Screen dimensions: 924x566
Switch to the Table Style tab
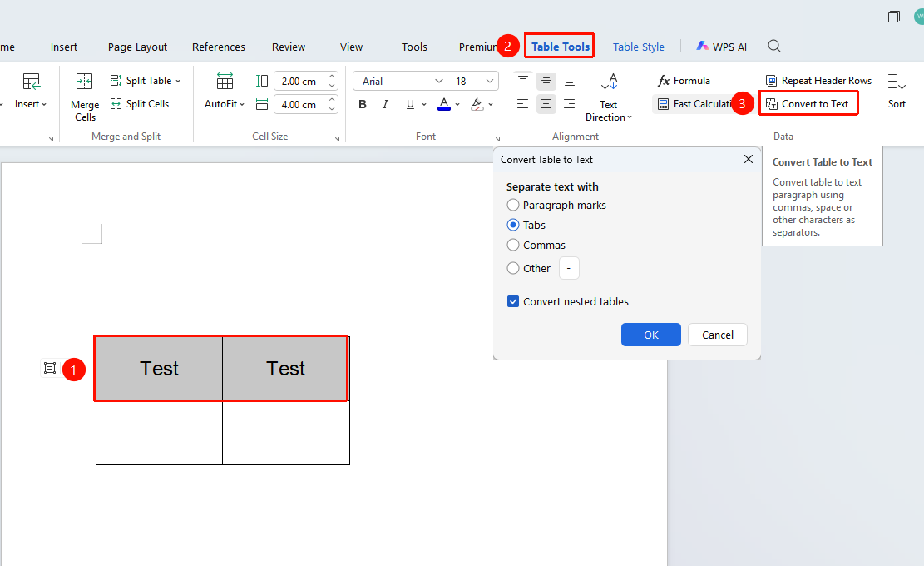638,47
